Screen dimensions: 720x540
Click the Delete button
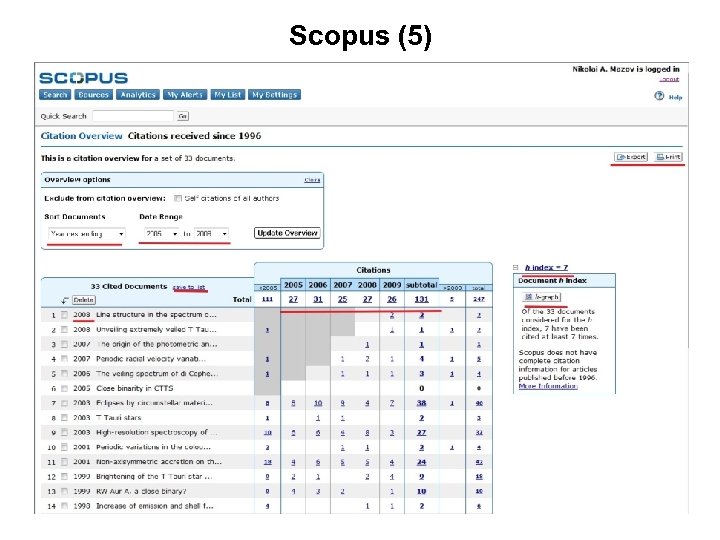[x=84, y=300]
